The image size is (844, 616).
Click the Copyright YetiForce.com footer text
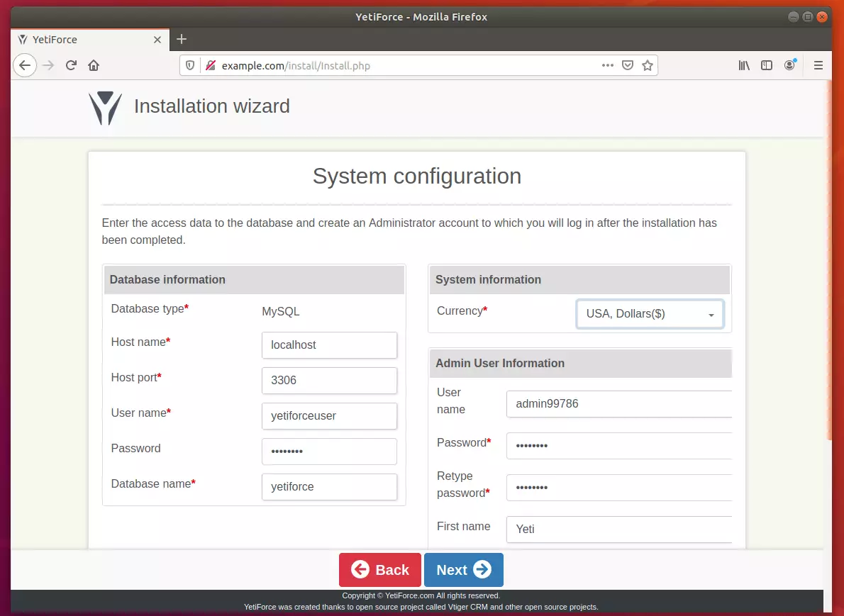coord(421,595)
